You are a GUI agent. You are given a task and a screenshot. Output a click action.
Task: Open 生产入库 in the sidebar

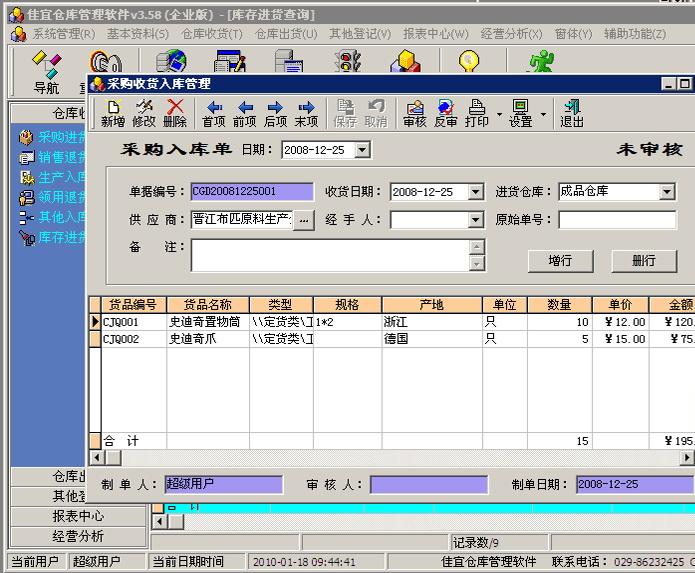(x=52, y=177)
